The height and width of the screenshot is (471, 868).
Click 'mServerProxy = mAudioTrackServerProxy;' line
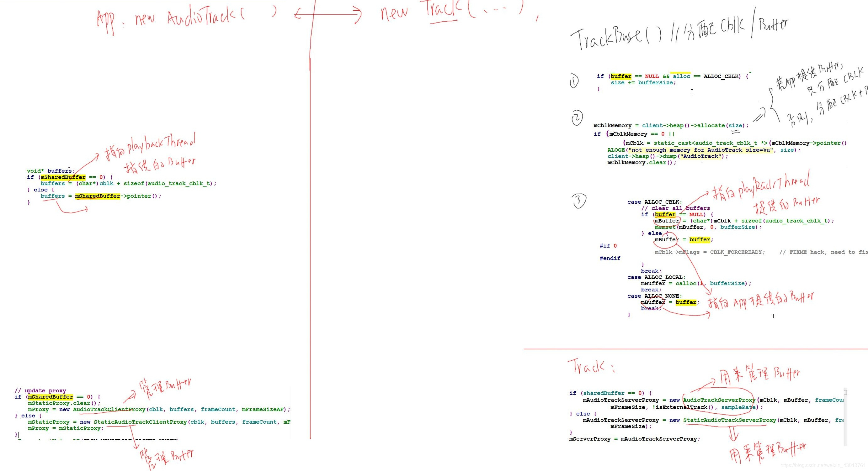[x=635, y=439]
